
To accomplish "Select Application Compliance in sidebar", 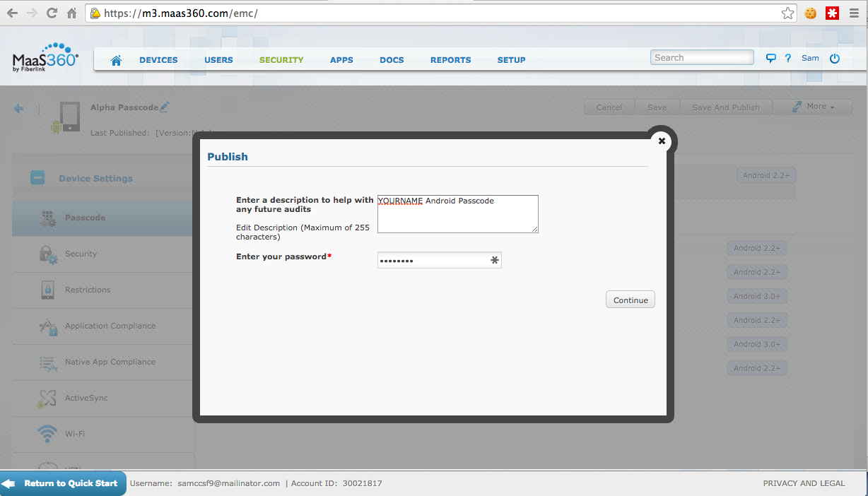I will (102, 326).
